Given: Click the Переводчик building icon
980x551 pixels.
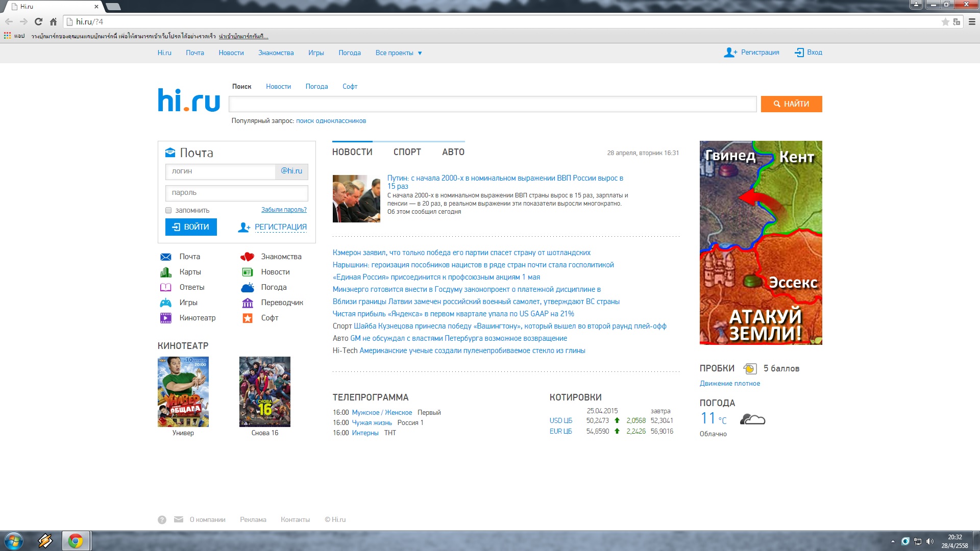Looking at the screenshot, I should (247, 303).
